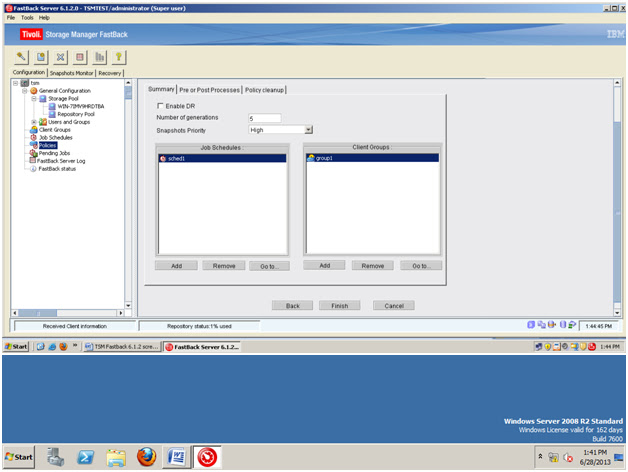This screenshot has height=472, width=628.
Task: Open the configuration wizard wand toolbar icon
Action: point(21,57)
